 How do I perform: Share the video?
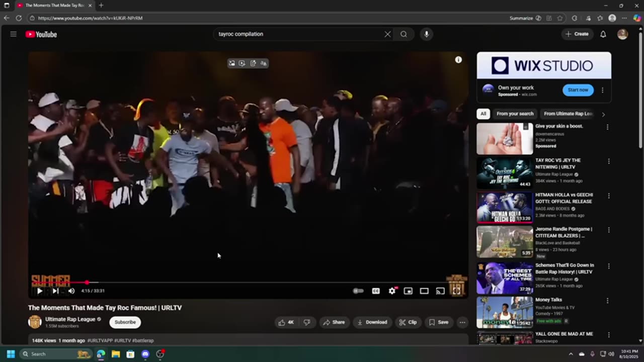(x=334, y=322)
